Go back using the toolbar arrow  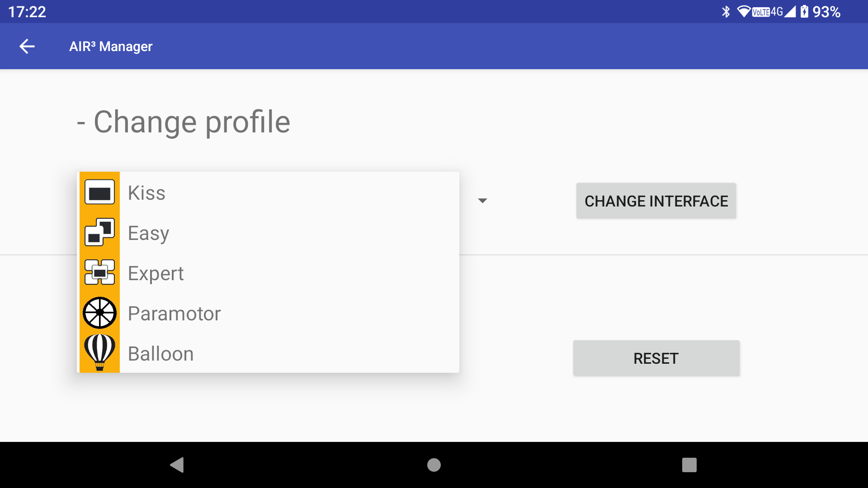click(27, 46)
